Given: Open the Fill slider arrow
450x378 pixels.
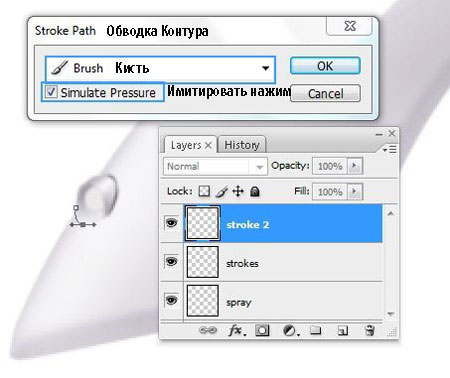Looking at the screenshot, I should click(x=355, y=192).
